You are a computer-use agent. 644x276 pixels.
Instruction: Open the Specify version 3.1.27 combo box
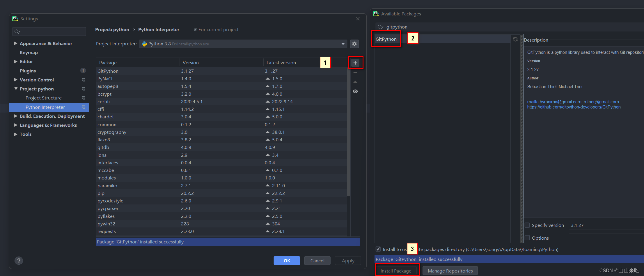pos(606,225)
